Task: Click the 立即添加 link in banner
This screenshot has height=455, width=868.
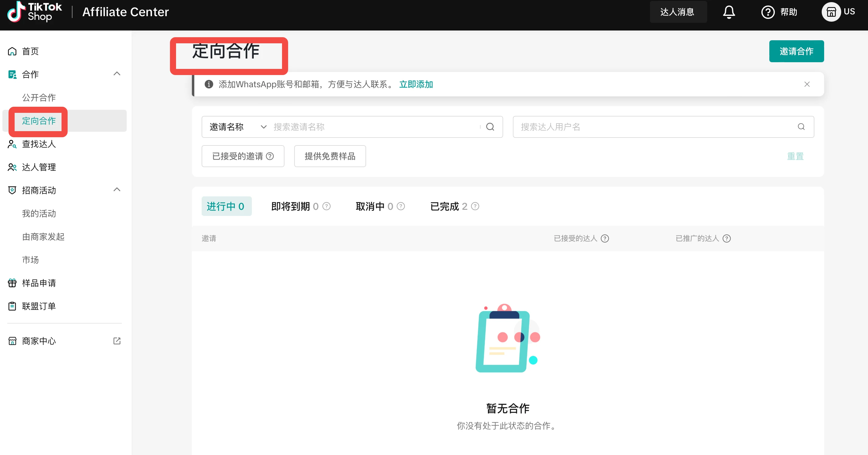Action: click(x=416, y=84)
